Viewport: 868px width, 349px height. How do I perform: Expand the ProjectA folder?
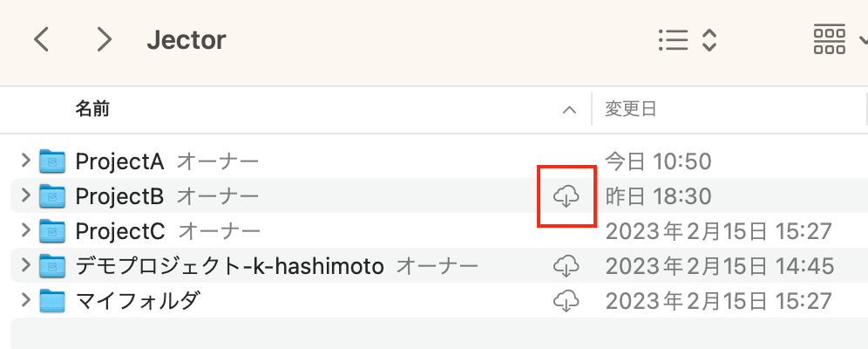(25, 161)
